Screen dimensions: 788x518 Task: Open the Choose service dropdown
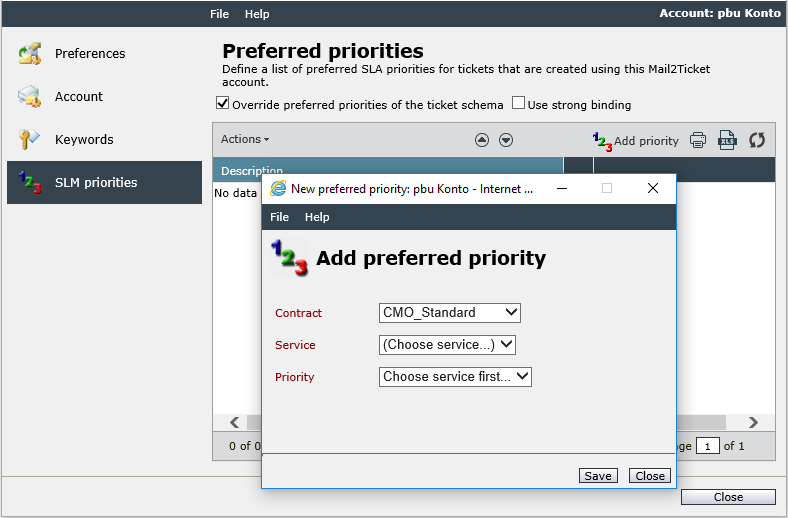447,345
